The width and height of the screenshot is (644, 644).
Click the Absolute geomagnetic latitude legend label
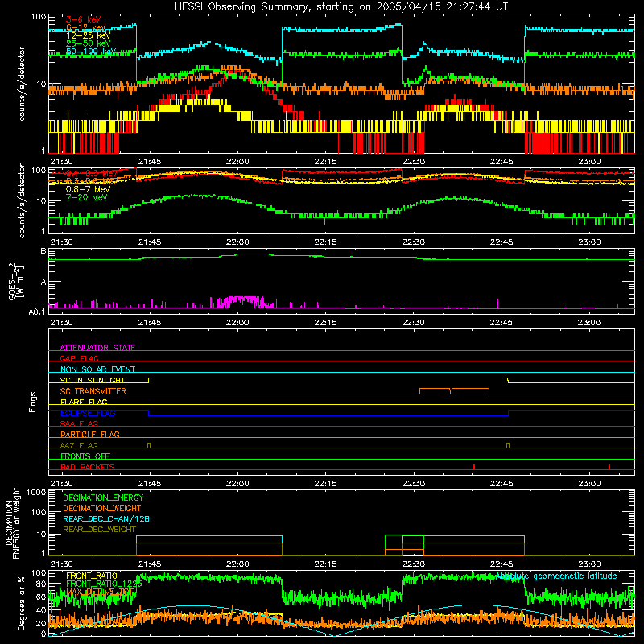(x=556, y=576)
